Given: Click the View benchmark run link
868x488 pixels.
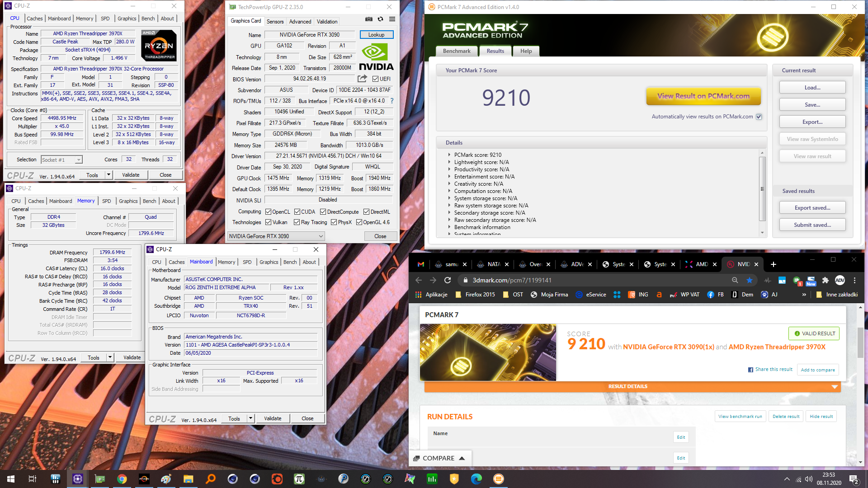Looking at the screenshot, I should [x=740, y=417].
